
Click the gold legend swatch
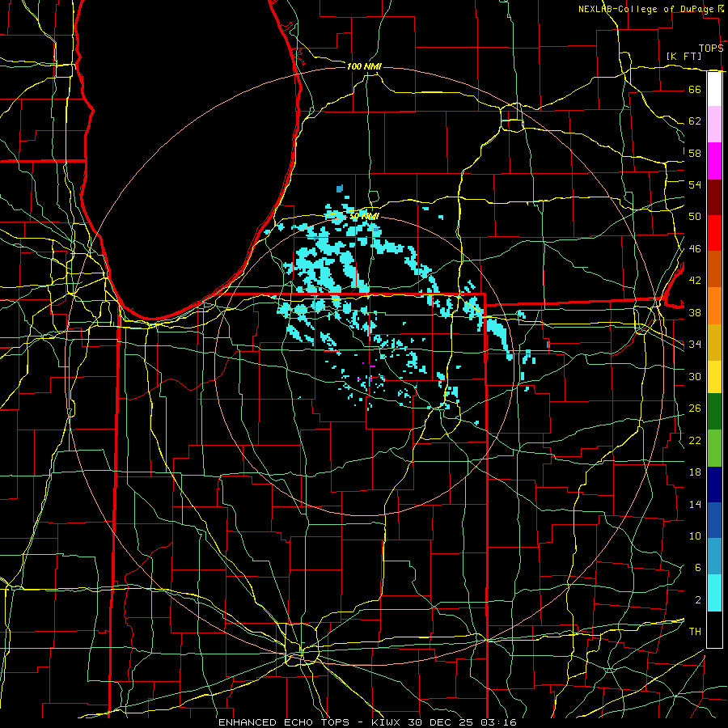coord(714,341)
